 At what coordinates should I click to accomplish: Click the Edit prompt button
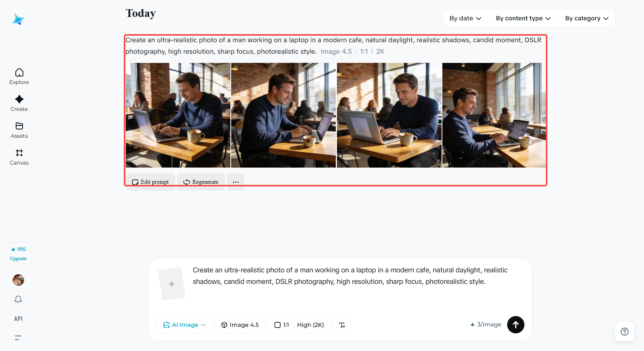pos(151,182)
